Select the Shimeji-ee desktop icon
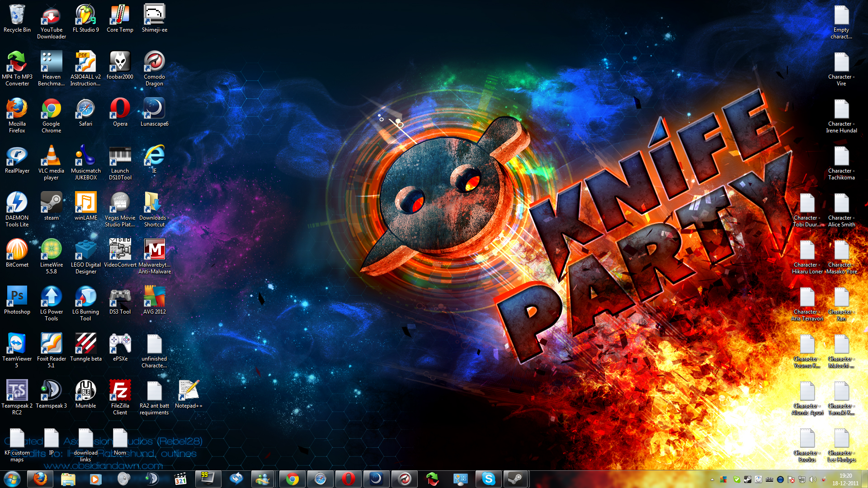This screenshot has width=868, height=488. coord(155,19)
